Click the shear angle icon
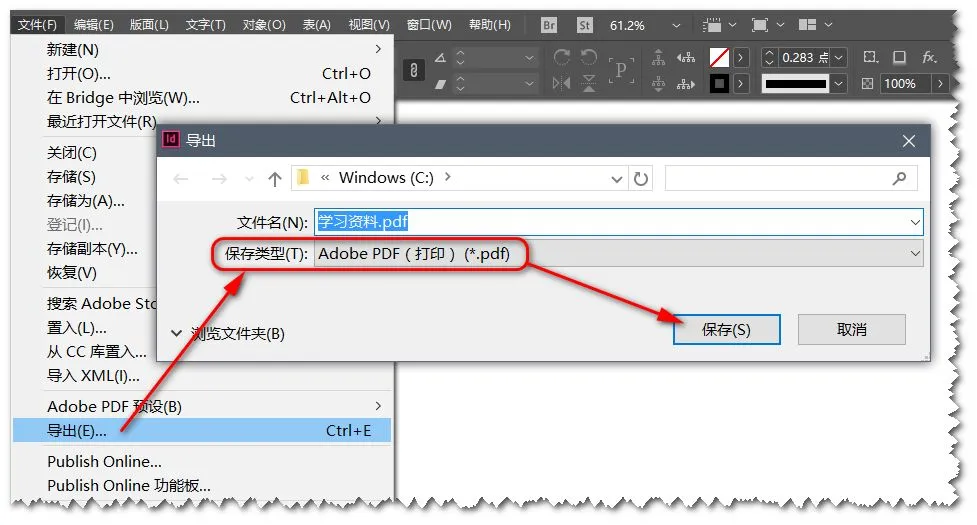 pos(441,83)
